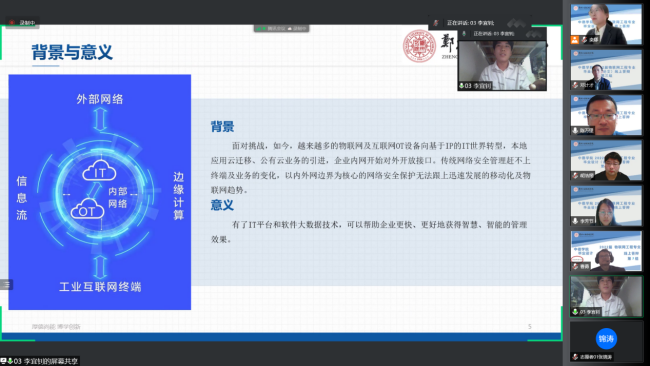650x366 pixels.
Task: Click the screen share icon in the bottom-left status label
Action: 3,361
